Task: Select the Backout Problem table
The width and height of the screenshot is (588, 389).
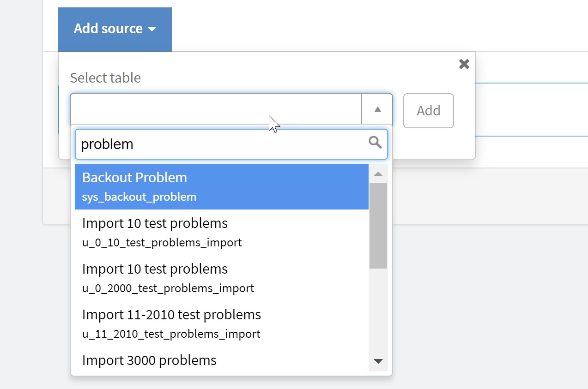Action: coord(222,186)
